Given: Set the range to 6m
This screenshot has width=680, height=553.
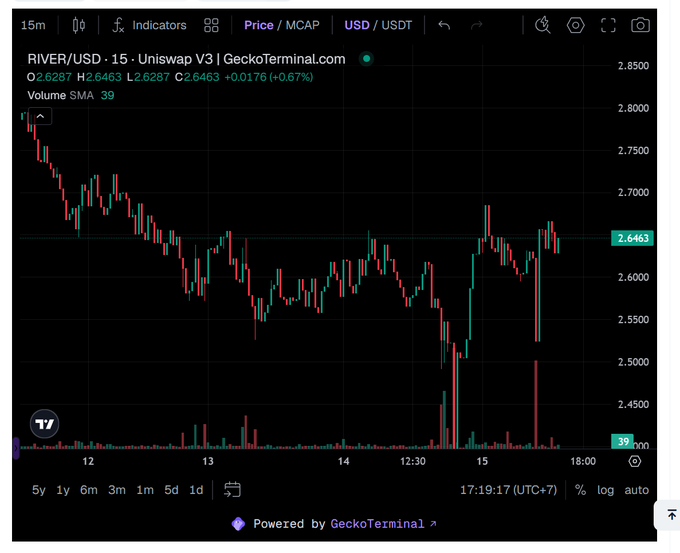Looking at the screenshot, I should (x=88, y=490).
